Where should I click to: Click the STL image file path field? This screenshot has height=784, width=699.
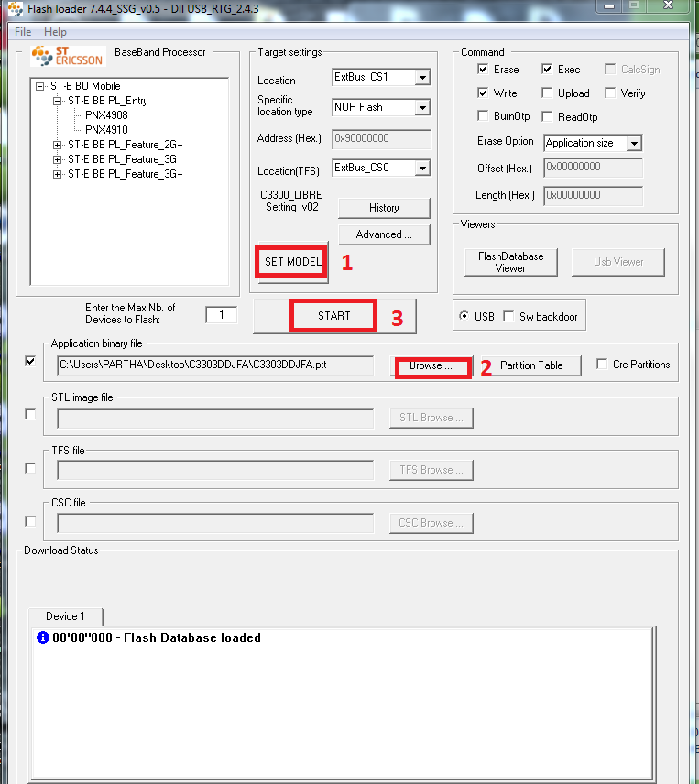click(x=215, y=419)
